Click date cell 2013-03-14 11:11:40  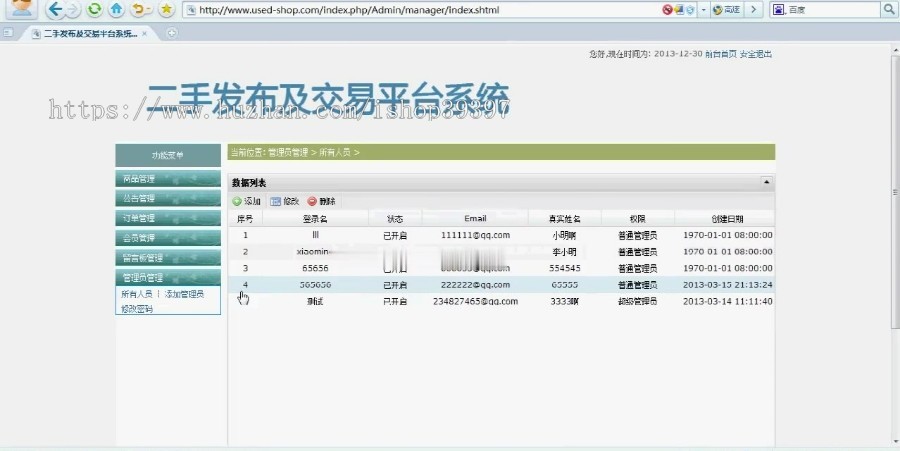point(727,301)
